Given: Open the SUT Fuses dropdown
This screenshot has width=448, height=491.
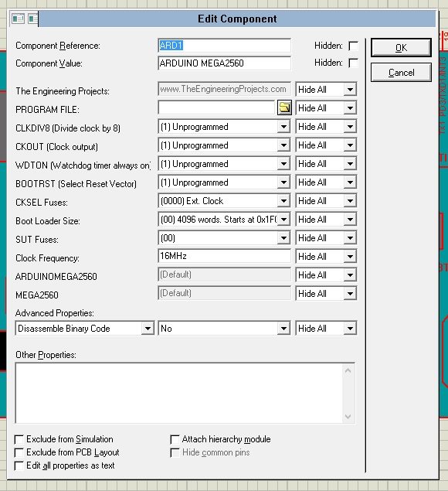Looking at the screenshot, I should [283, 238].
